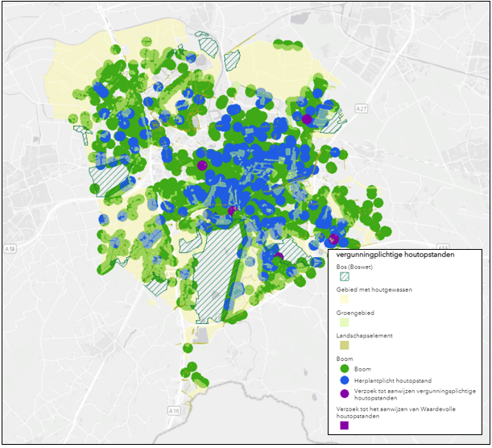Click the A58 road shield at left edge
Image resolution: width=492 pixels, height=448 pixels.
10,249
